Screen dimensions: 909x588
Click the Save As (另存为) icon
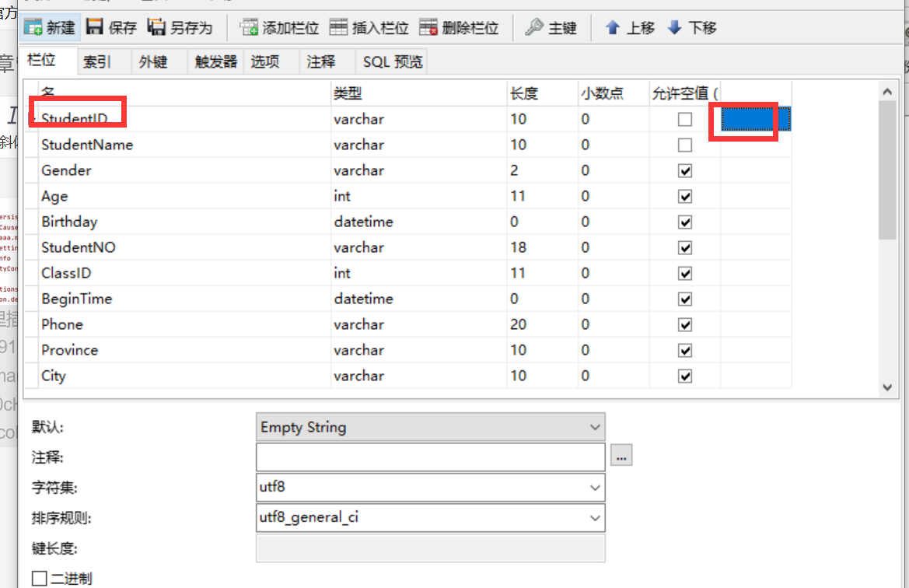click(156, 26)
